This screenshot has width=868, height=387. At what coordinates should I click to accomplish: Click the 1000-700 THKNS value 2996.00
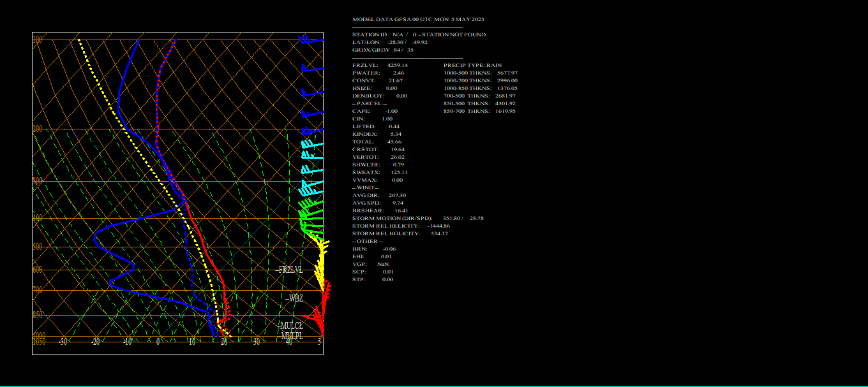coord(507,80)
